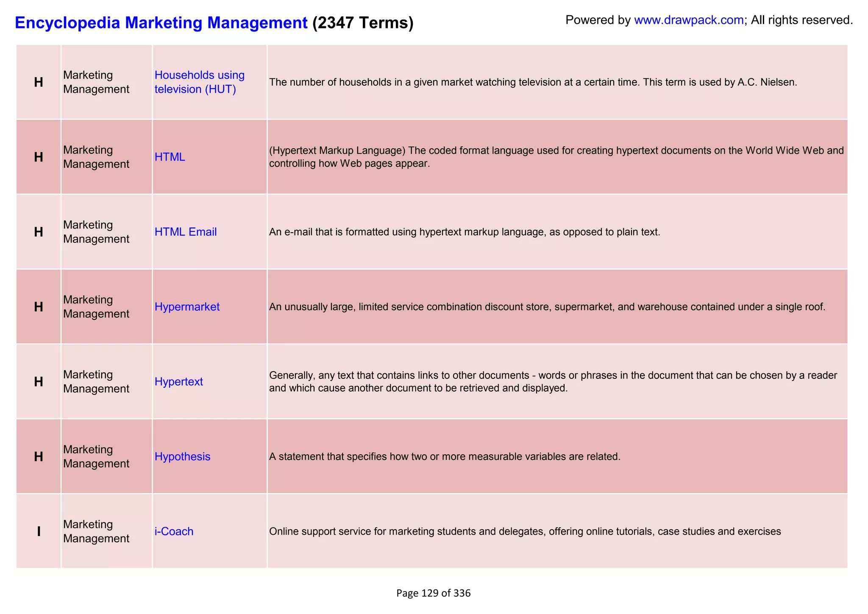Screen dimensions: 868x614
Task: Click the 'Page 129 of 336' footer
Action: (x=433, y=593)
